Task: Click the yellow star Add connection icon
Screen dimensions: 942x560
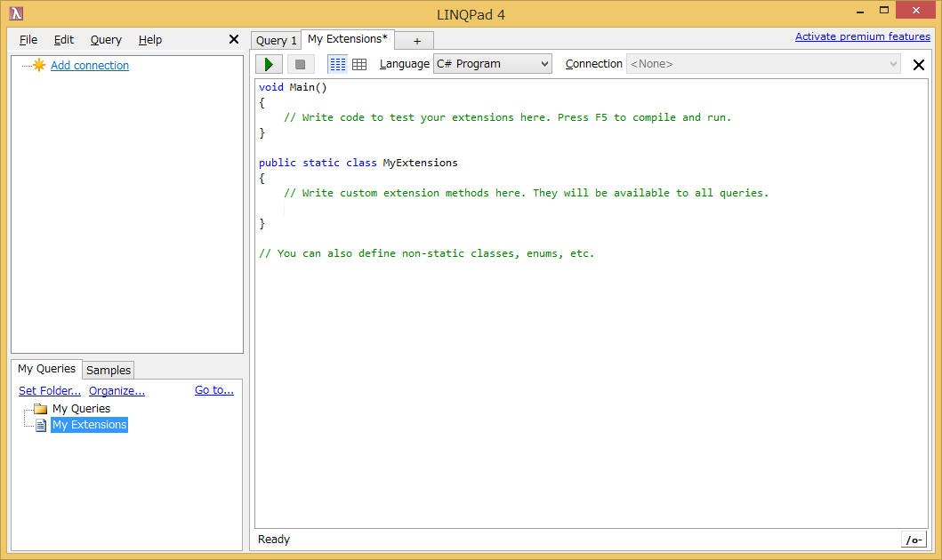Action: [39, 65]
